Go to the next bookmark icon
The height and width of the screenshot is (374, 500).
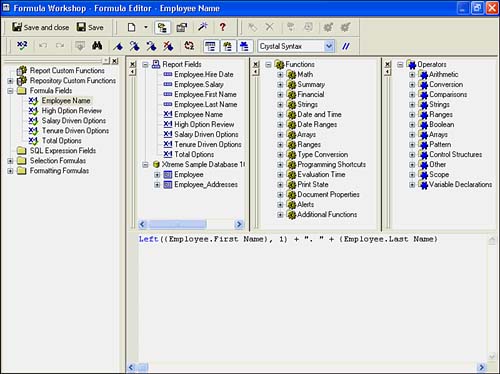(135, 46)
